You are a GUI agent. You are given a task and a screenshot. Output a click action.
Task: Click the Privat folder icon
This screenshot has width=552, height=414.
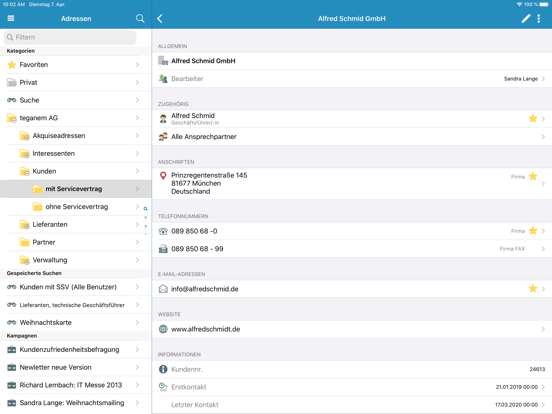(12, 82)
